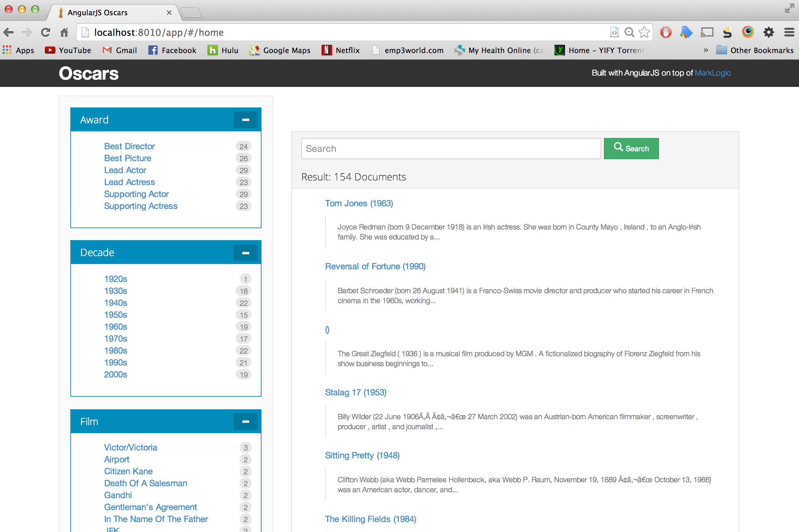The width and height of the screenshot is (799, 532).
Task: Filter by the Best Director award
Action: click(129, 146)
